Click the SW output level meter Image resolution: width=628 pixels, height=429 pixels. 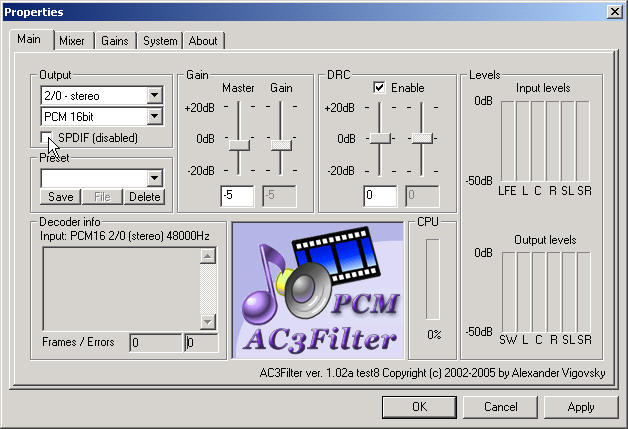tap(508, 292)
